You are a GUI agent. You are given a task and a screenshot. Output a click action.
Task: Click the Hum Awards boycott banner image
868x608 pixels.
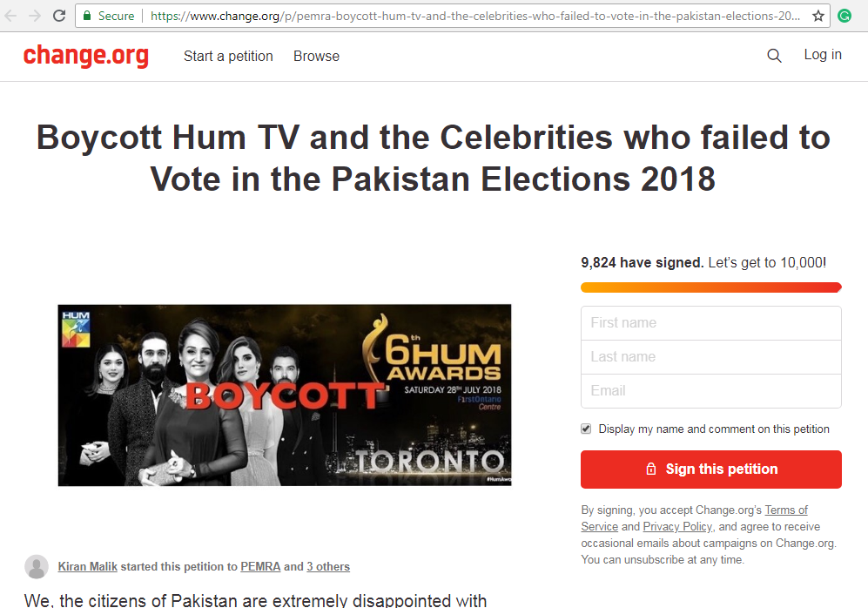tap(285, 395)
